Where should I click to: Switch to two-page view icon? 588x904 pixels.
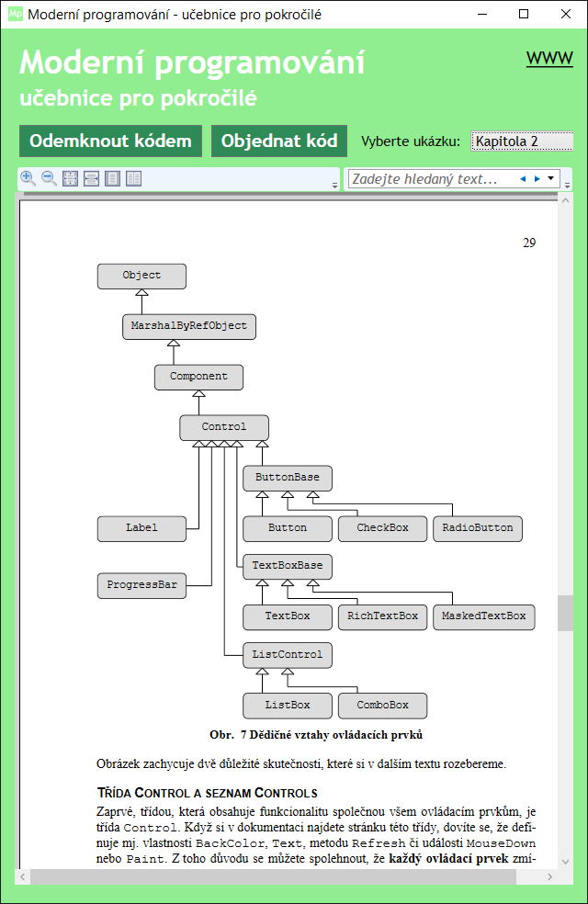pos(134,178)
